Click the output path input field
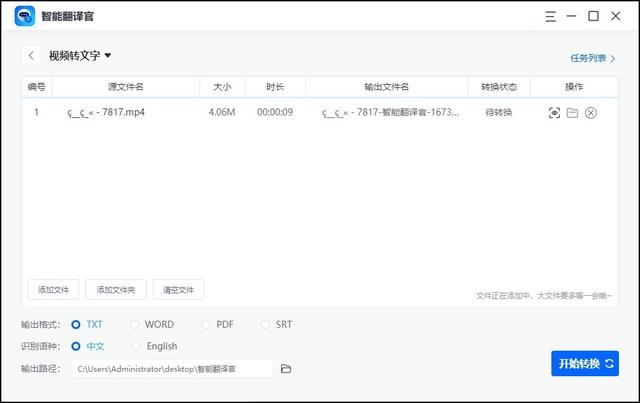 click(x=172, y=369)
